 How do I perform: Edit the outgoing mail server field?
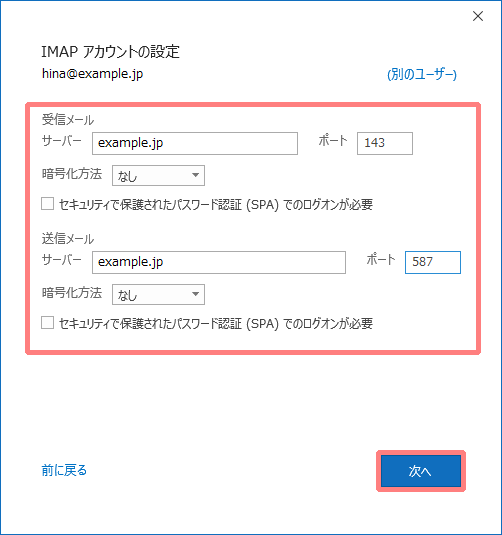219,262
